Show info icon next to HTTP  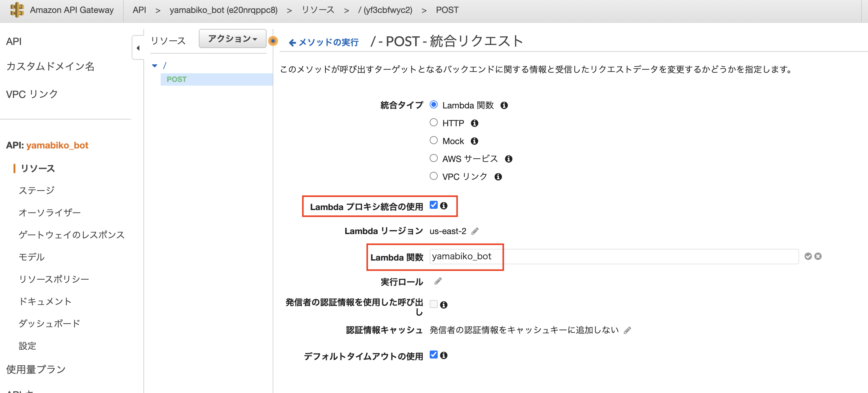click(x=474, y=124)
